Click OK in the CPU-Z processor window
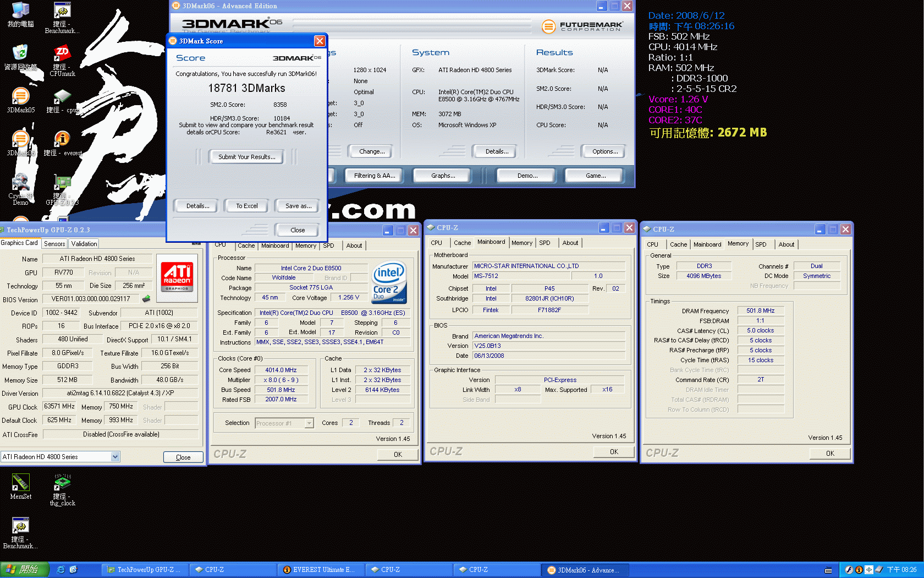 tap(398, 455)
